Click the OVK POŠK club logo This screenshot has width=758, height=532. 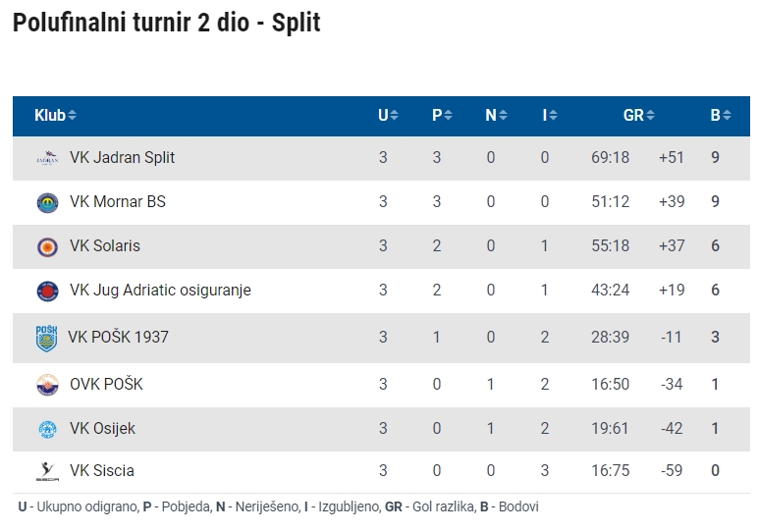pos(47,385)
